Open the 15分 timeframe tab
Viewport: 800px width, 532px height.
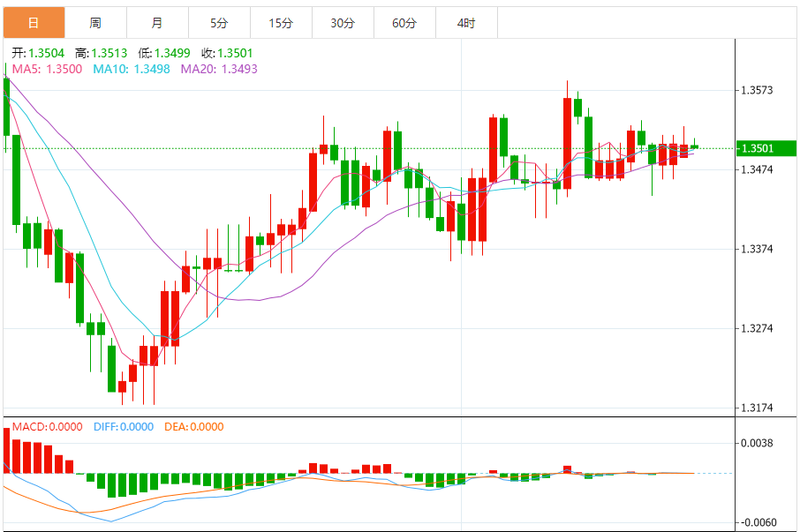[281, 23]
